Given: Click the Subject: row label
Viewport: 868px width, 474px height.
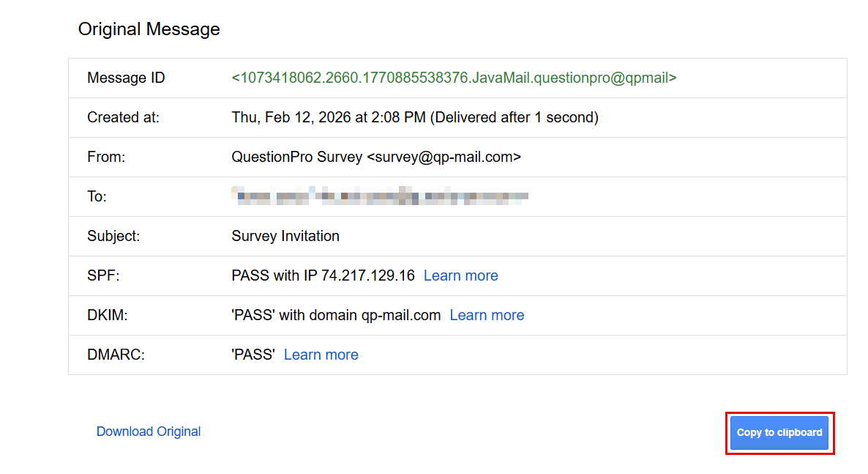Looking at the screenshot, I should tap(113, 236).
